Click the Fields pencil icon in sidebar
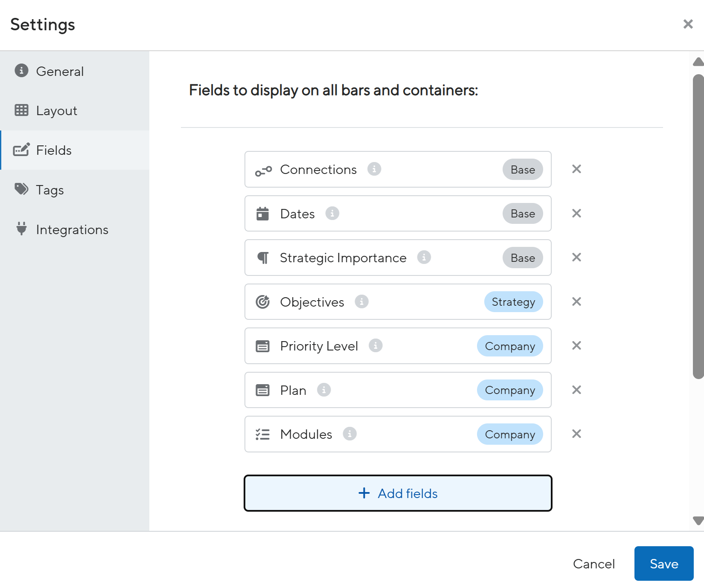This screenshot has height=588, width=704. (x=22, y=150)
